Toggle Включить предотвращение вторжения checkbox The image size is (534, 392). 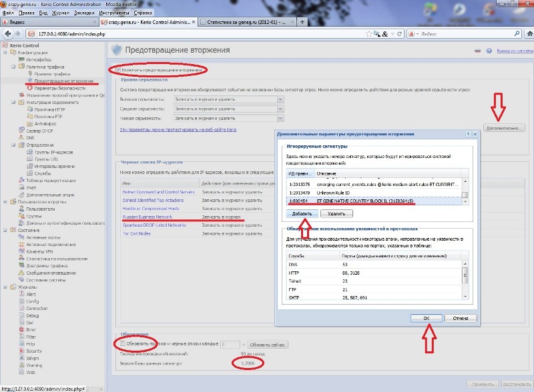(118, 70)
